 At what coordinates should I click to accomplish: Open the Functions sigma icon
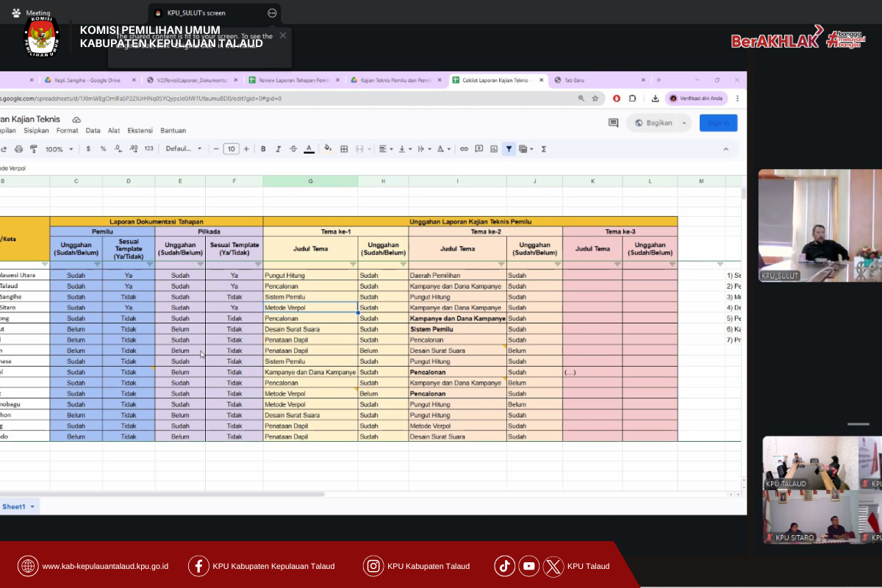544,149
